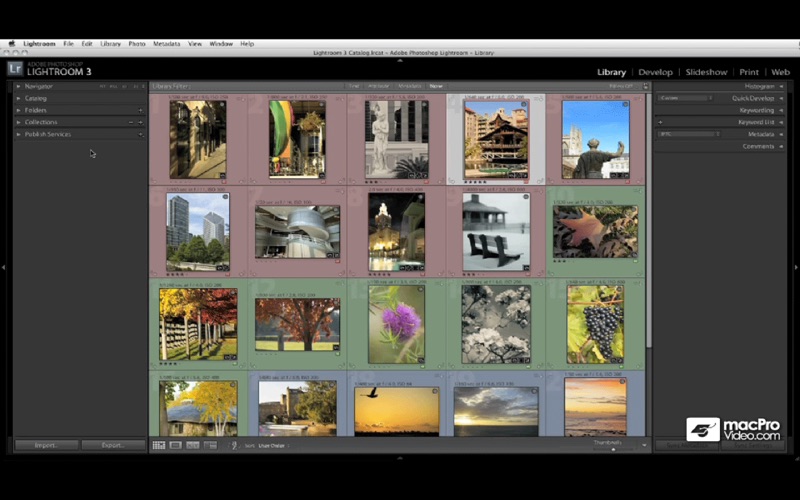The image size is (800, 500).
Task: Switch to the Web module
Action: coord(780,72)
